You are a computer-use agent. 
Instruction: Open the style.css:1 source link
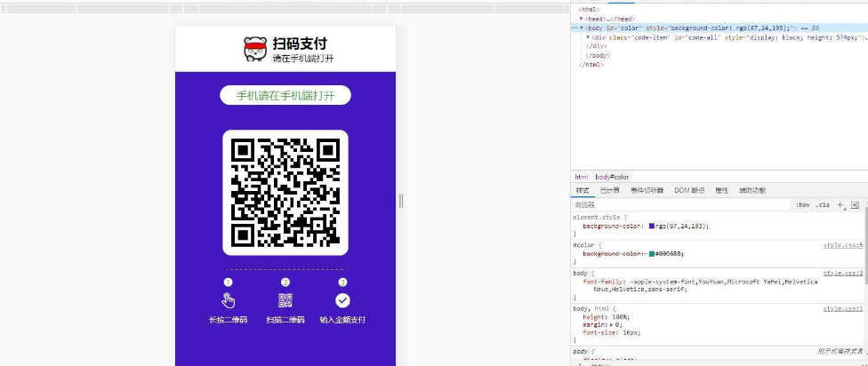point(842,308)
